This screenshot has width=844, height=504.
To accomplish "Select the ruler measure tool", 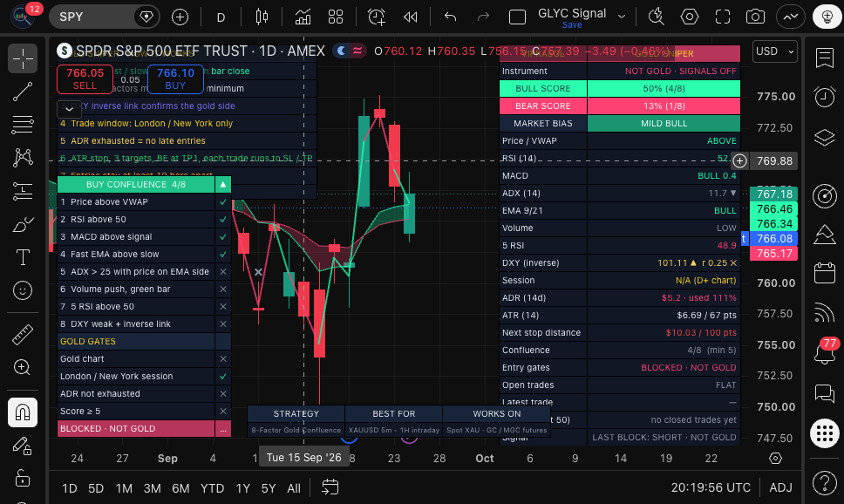I will (23, 335).
